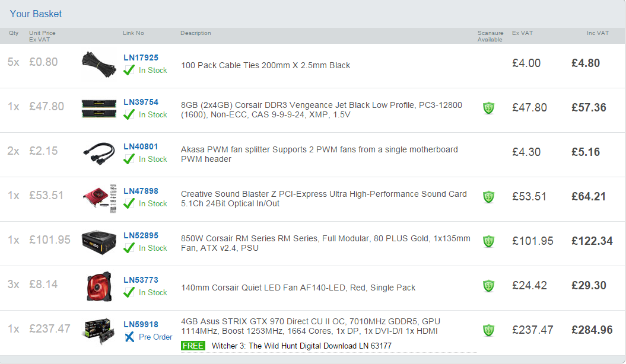Open product link LN40801
This screenshot has height=364, width=626.
pyautogui.click(x=141, y=146)
